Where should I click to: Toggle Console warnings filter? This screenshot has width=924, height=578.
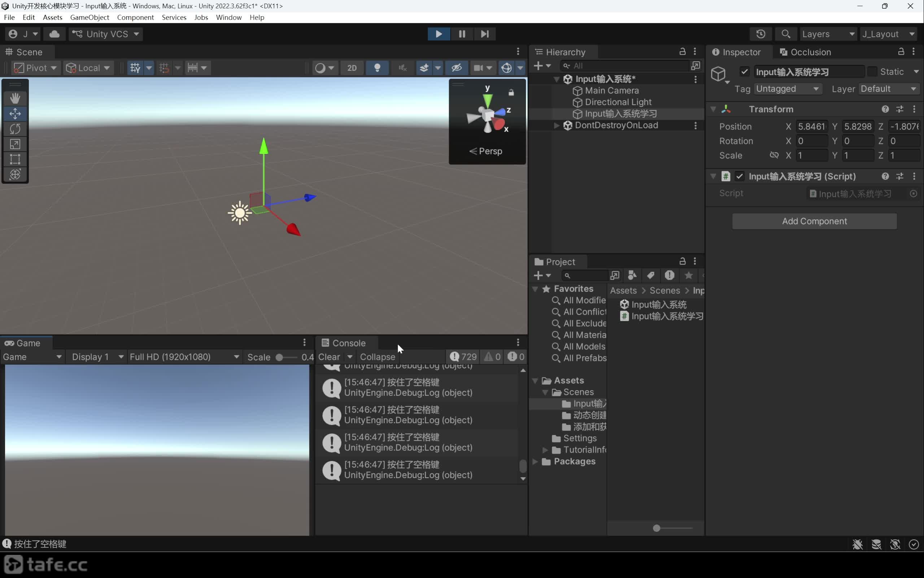[492, 357]
